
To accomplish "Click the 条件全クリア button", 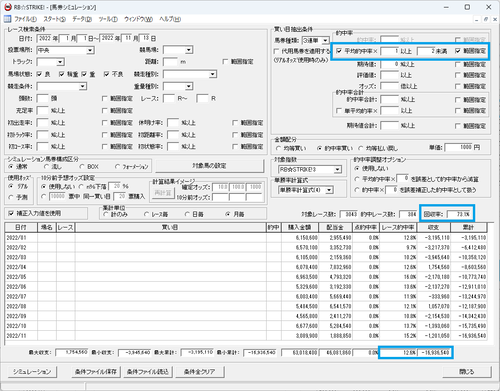I will pos(199,372).
